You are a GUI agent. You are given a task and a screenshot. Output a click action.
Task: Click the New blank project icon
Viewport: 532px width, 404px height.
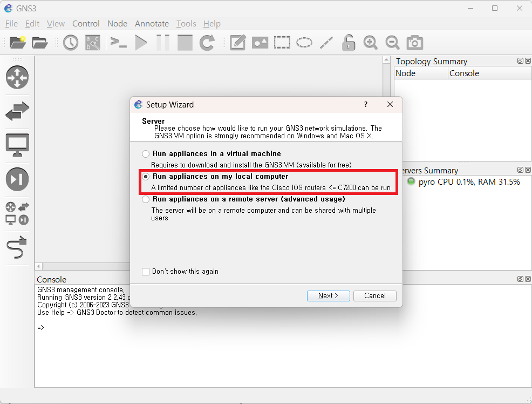18,43
